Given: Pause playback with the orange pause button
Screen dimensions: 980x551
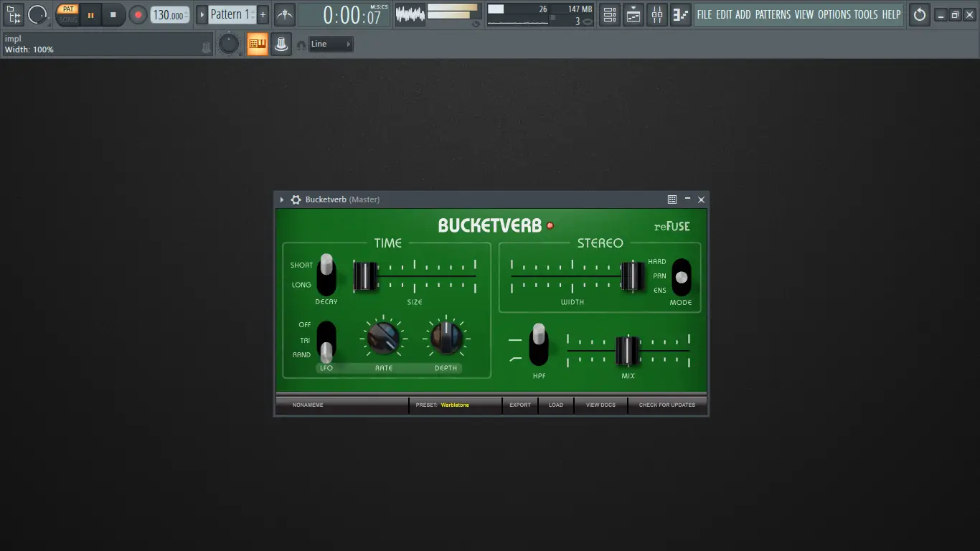Looking at the screenshot, I should (90, 14).
